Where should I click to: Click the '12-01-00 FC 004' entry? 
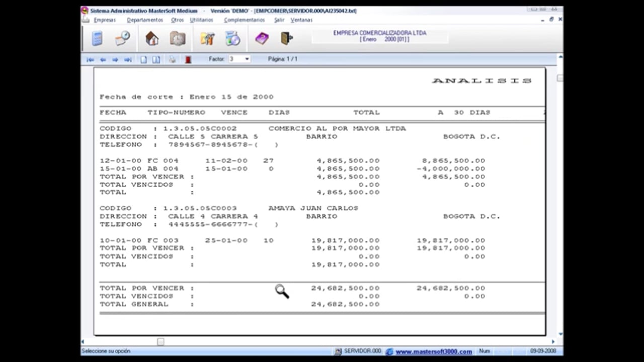point(139,161)
